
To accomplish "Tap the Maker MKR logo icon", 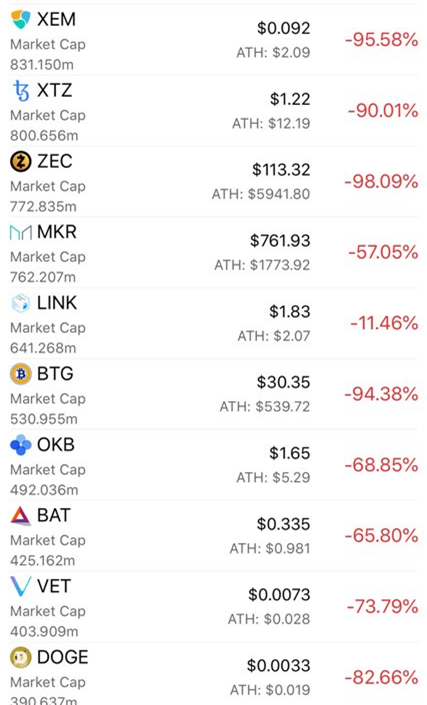I will coord(21,232).
